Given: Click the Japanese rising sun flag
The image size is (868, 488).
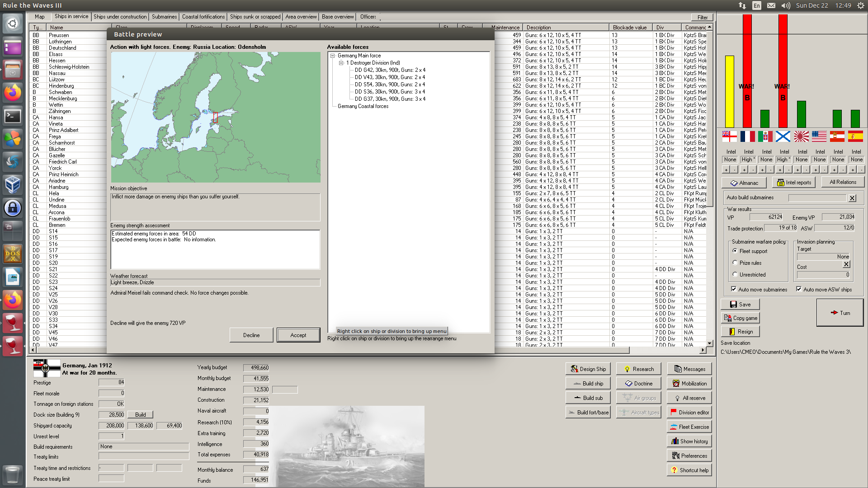Looking at the screenshot, I should point(801,136).
